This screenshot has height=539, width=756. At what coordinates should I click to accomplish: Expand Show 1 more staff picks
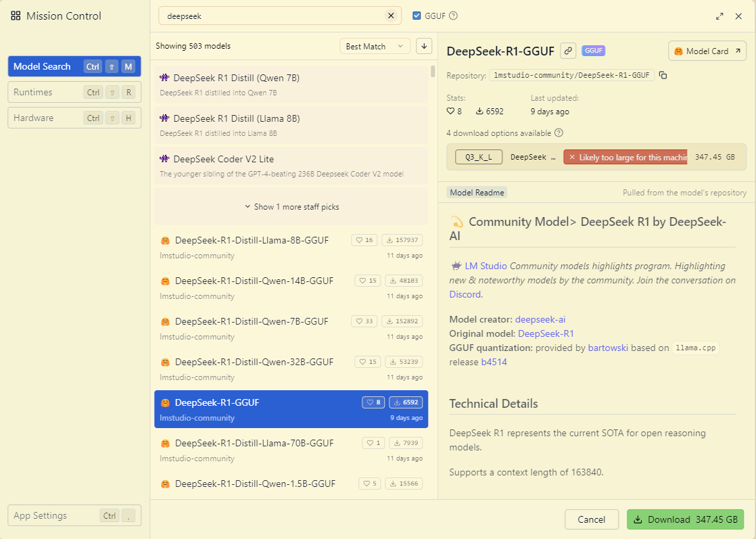[291, 207]
